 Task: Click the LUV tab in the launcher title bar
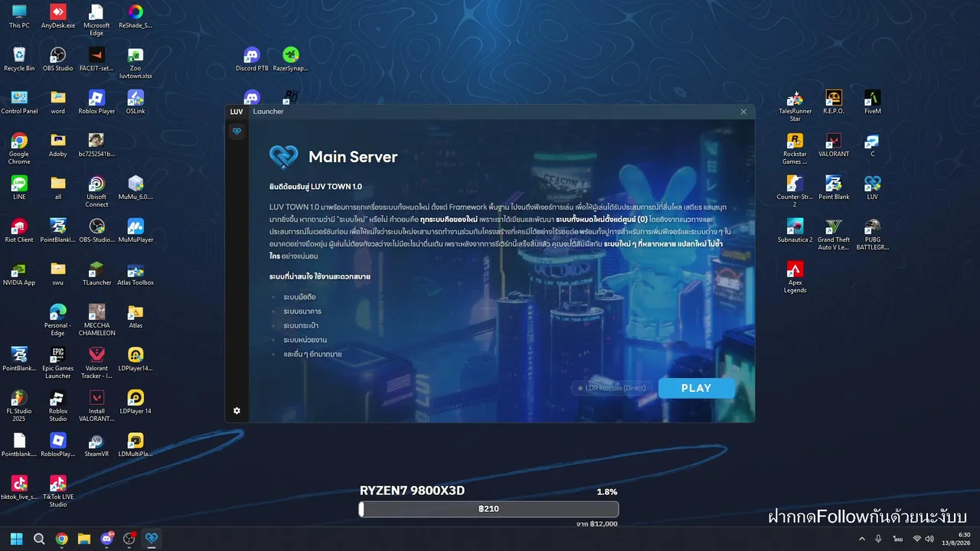[x=237, y=112]
